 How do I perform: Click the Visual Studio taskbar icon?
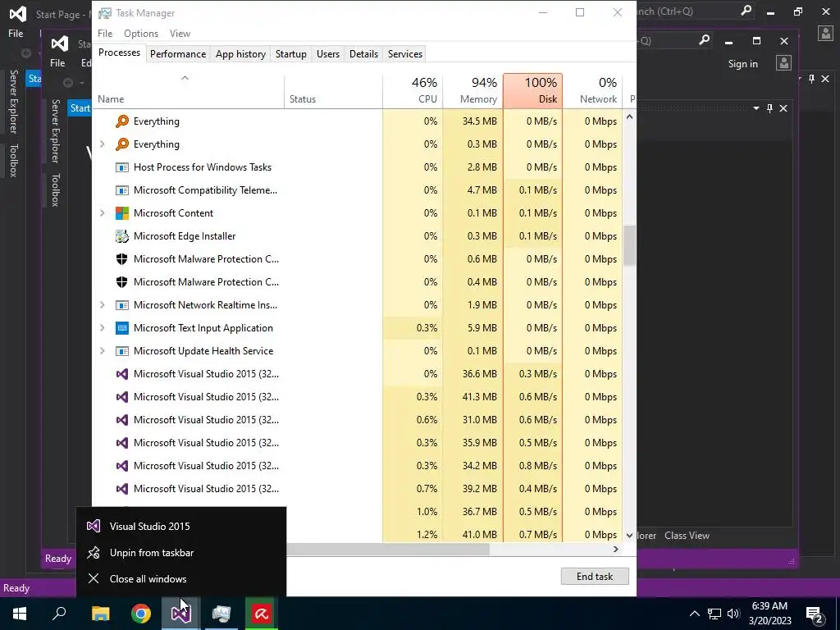pyautogui.click(x=181, y=614)
